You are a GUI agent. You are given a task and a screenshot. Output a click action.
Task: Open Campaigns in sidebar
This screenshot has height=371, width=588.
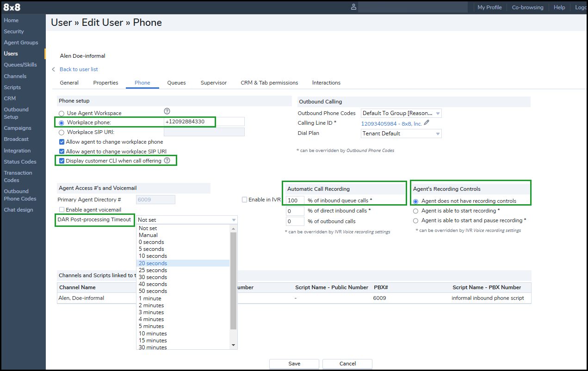coord(18,128)
